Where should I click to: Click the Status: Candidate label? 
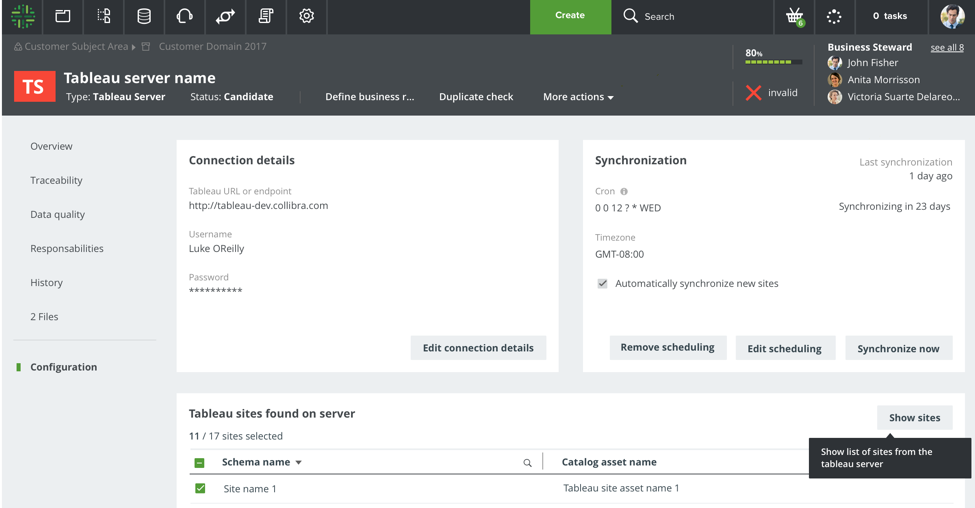231,97
